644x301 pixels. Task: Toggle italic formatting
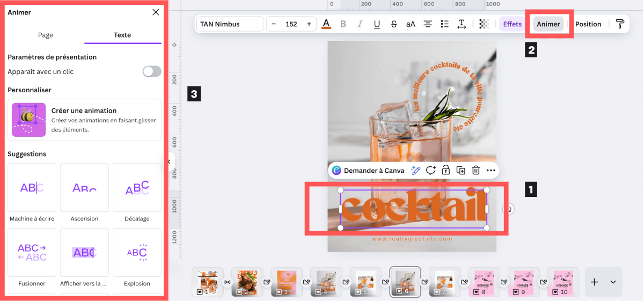[x=360, y=24]
